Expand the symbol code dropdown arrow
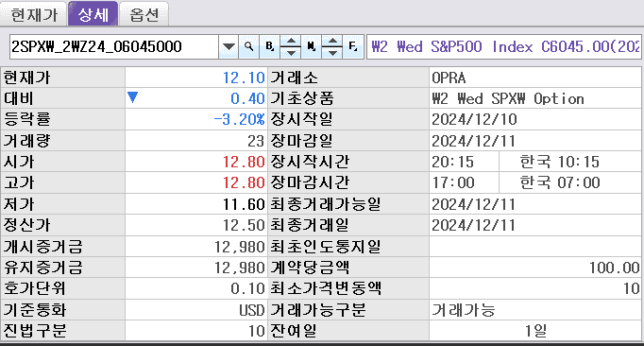Viewport: 644px width, 346px height. click(x=229, y=46)
